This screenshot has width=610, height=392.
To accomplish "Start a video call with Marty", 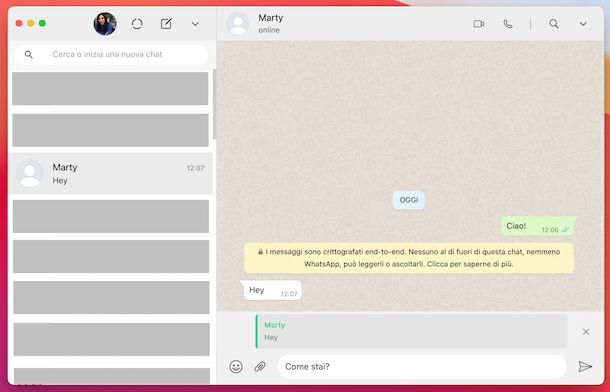I will tap(479, 24).
